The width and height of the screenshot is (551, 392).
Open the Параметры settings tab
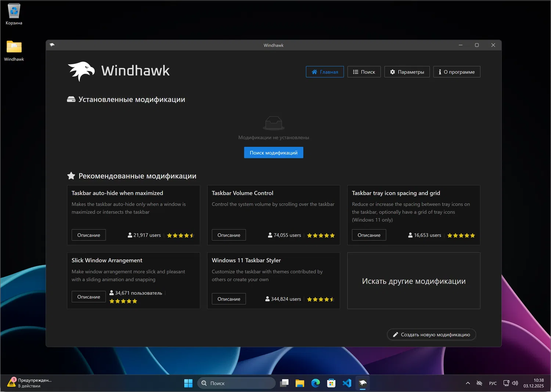point(407,72)
